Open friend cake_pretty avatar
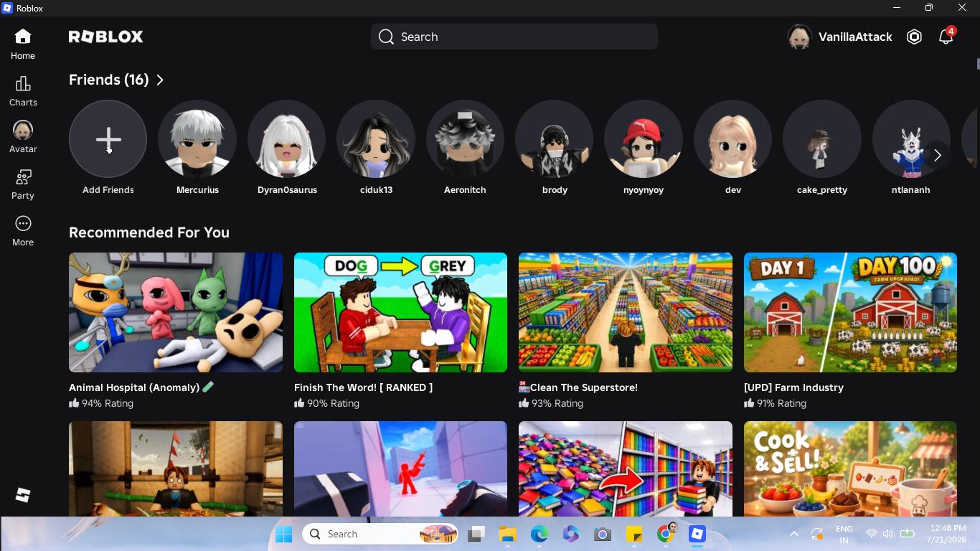 pyautogui.click(x=822, y=138)
